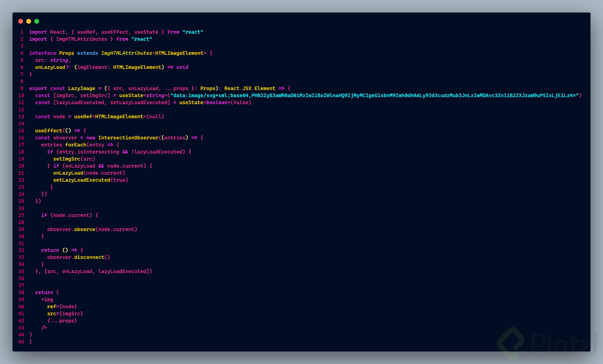Click the Platzi watermark logo
The height and width of the screenshot is (364, 603).
click(511, 343)
